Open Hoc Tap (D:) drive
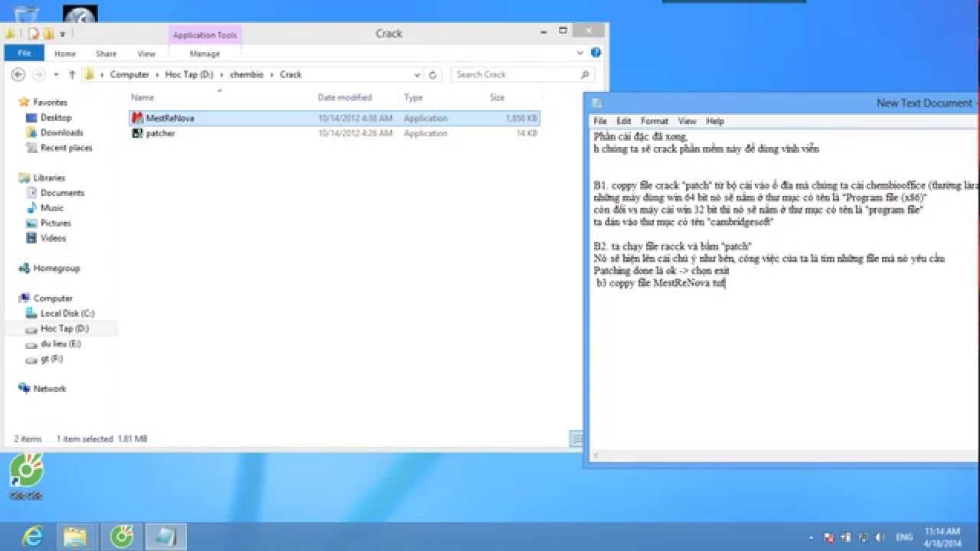980x551 pixels. click(x=64, y=328)
